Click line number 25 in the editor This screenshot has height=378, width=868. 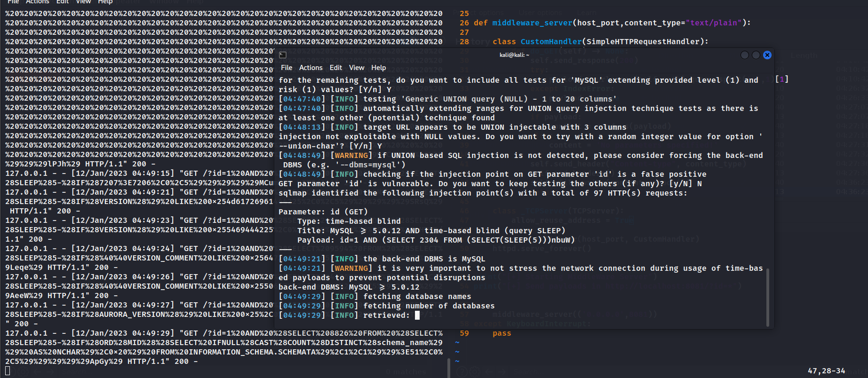click(464, 13)
